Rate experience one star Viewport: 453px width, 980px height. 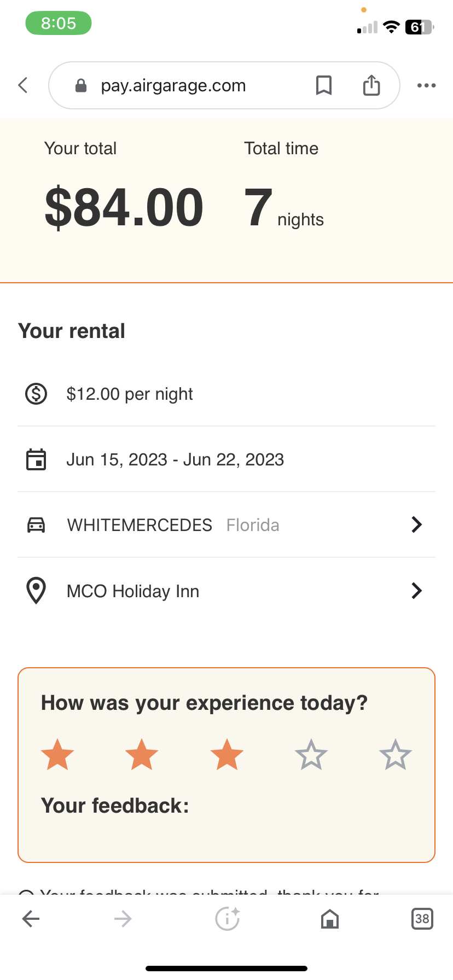[57, 755]
